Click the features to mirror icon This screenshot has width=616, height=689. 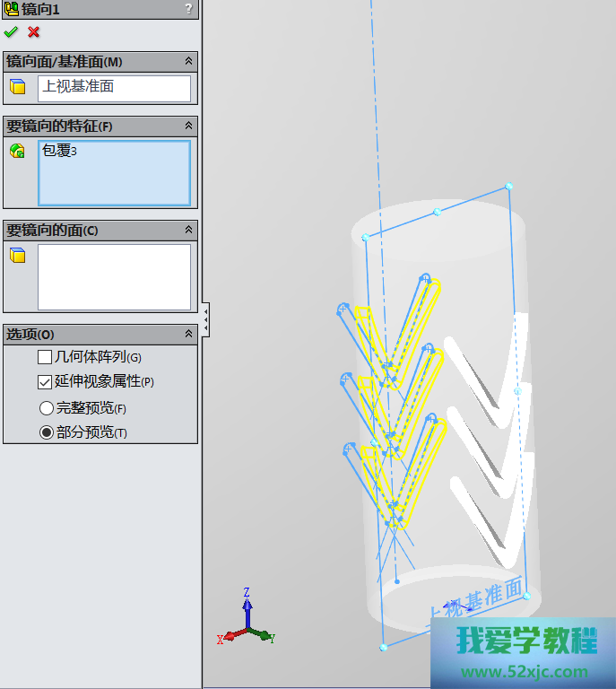pyautogui.click(x=17, y=151)
